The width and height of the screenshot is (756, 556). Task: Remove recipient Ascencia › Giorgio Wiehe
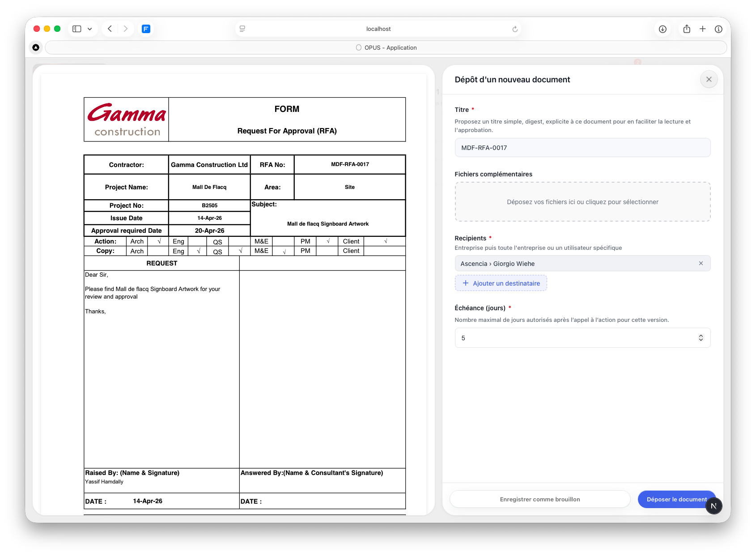[x=701, y=263]
